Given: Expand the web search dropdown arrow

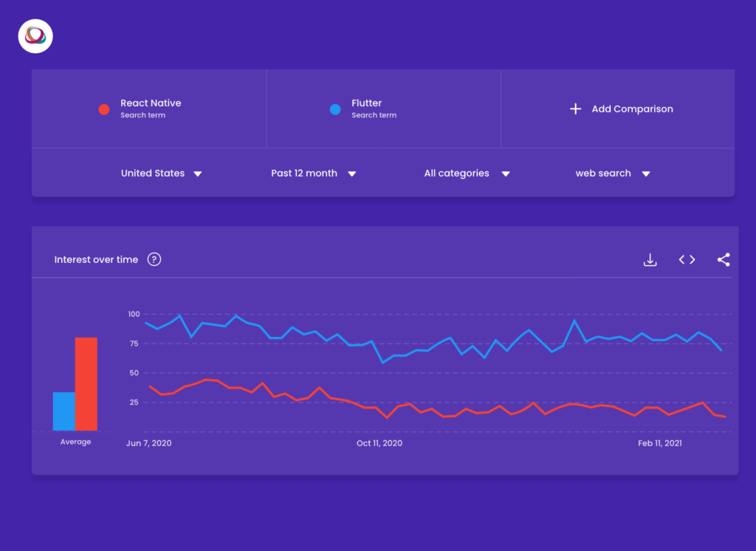Looking at the screenshot, I should [x=646, y=174].
